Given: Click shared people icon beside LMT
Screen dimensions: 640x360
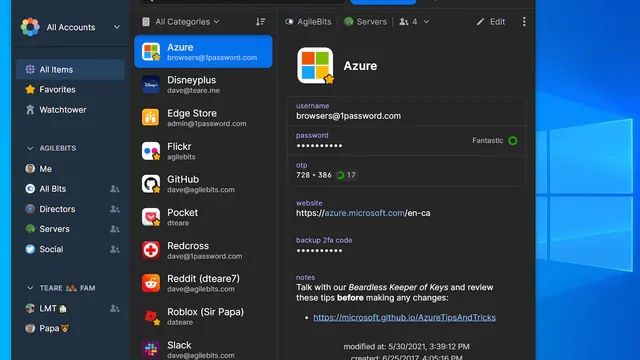Looking at the screenshot, I should click(x=115, y=308).
